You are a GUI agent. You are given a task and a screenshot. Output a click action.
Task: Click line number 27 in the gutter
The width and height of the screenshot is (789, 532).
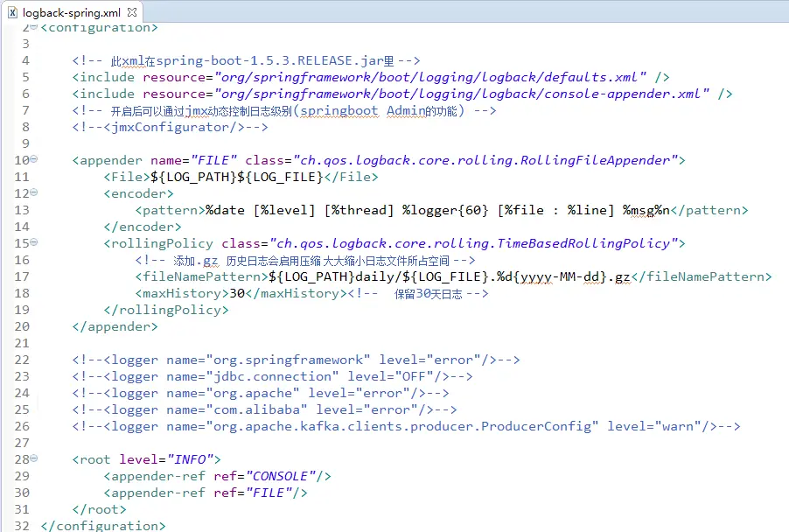[22, 443]
